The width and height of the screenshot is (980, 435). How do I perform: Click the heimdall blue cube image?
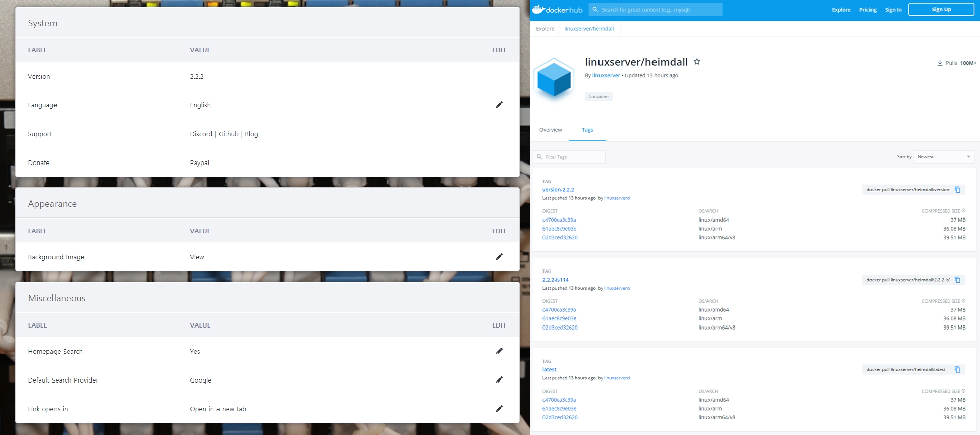(x=554, y=80)
